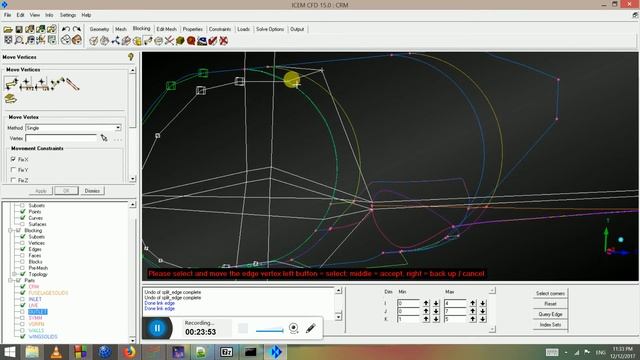The width and height of the screenshot is (640, 360).
Task: Pause the screen recording
Action: point(157,328)
